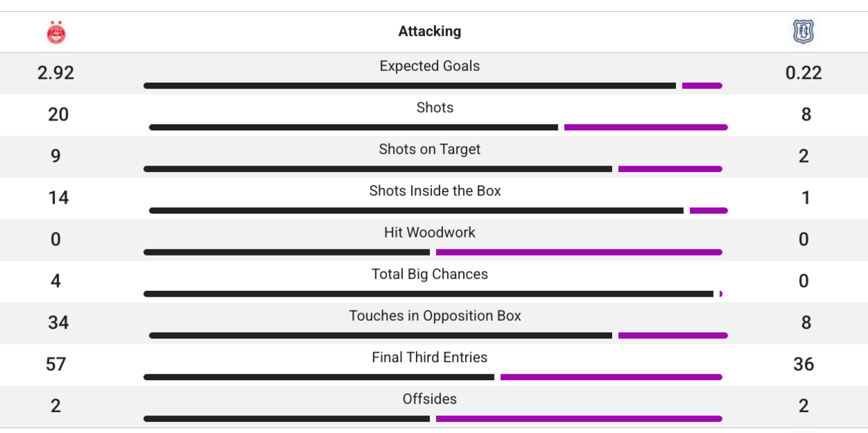Click the home Expected Goals value 2.92

[x=56, y=72]
